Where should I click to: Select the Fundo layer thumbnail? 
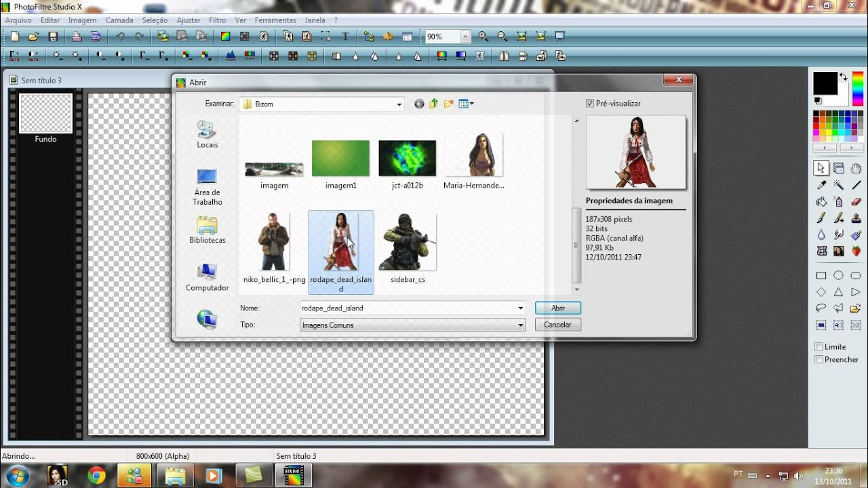click(45, 113)
